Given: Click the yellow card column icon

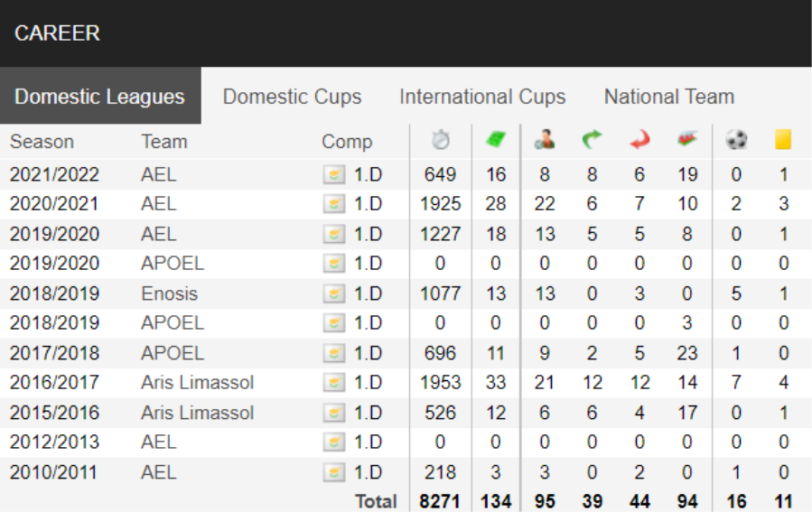Looking at the screenshot, I should [x=783, y=140].
